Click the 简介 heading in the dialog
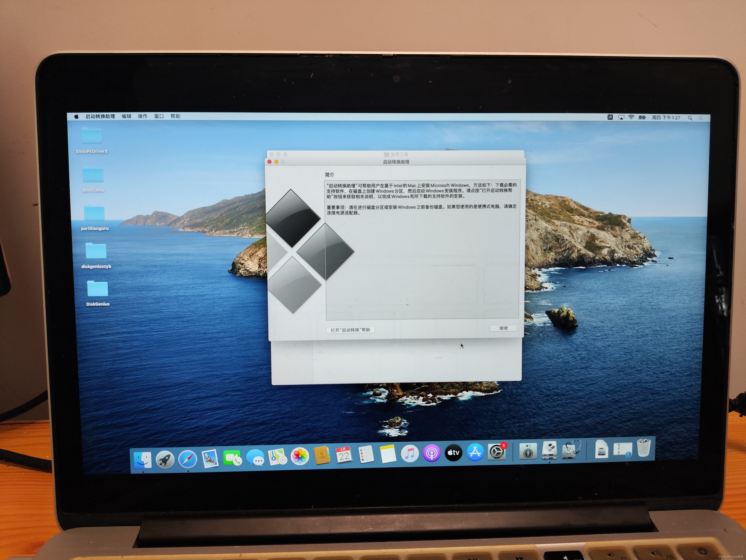Image resolution: width=746 pixels, height=560 pixels. coord(329,175)
